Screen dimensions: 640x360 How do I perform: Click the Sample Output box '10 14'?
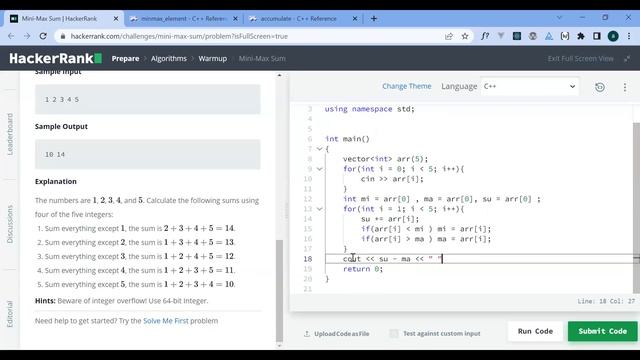click(147, 154)
